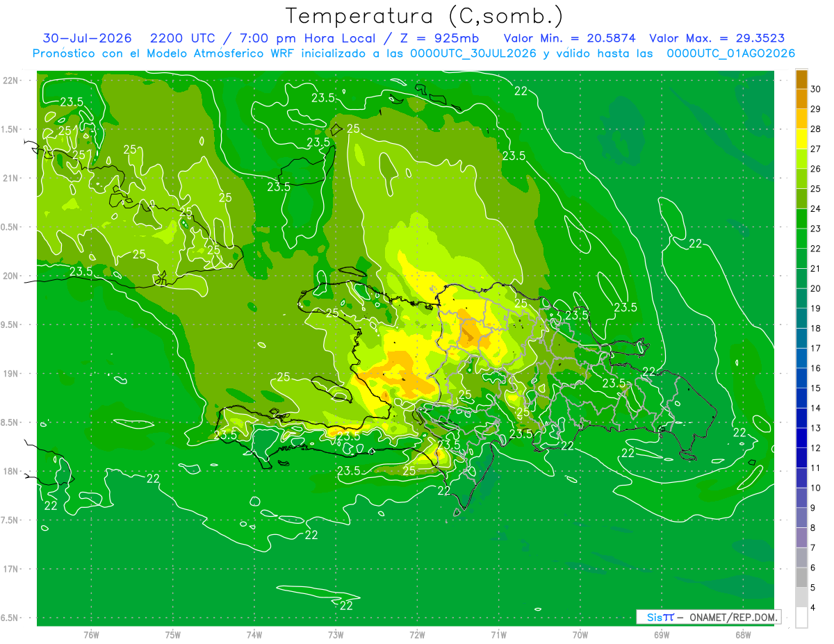Select the initialization time '0000UTC_30JUL2026'

(473, 53)
